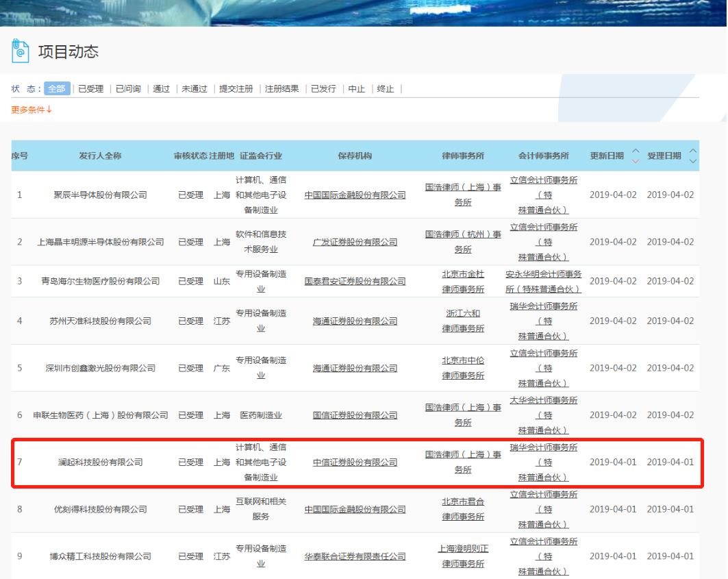Filter by 提交注册 status
The image size is (728, 579).
click(236, 88)
